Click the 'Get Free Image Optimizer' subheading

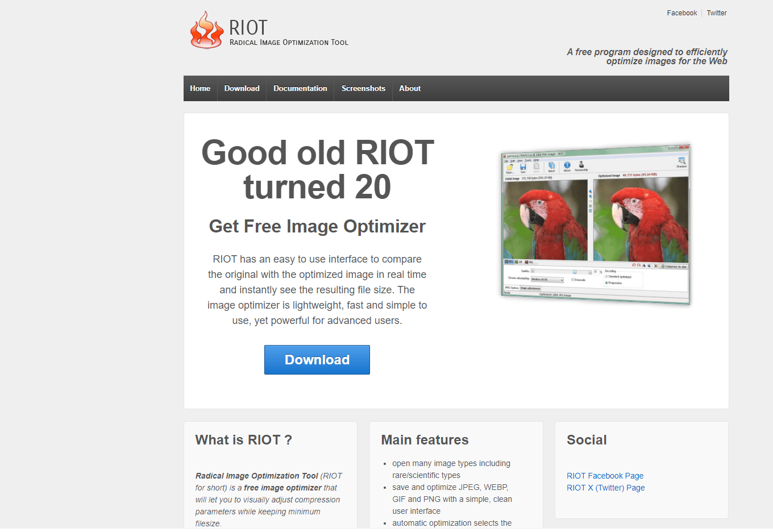click(x=317, y=226)
